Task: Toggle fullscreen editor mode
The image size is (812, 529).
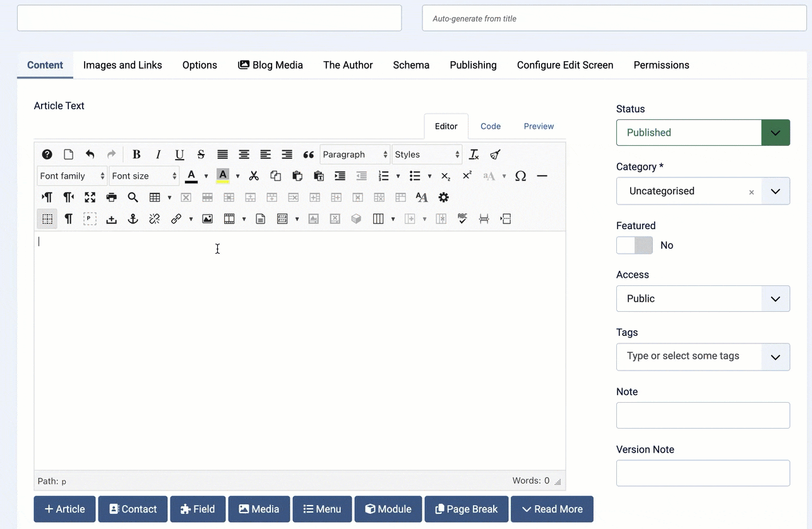Action: click(90, 198)
